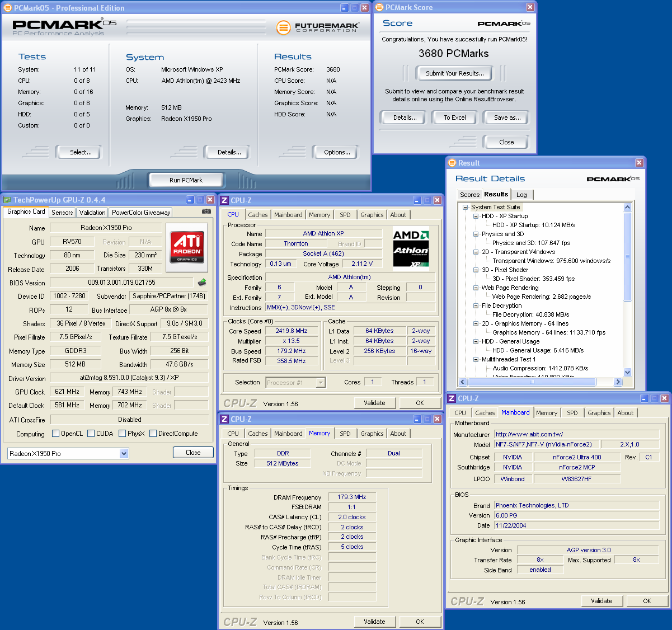
Task: Click the 3680 PCMarks score text
Action: click(x=454, y=54)
